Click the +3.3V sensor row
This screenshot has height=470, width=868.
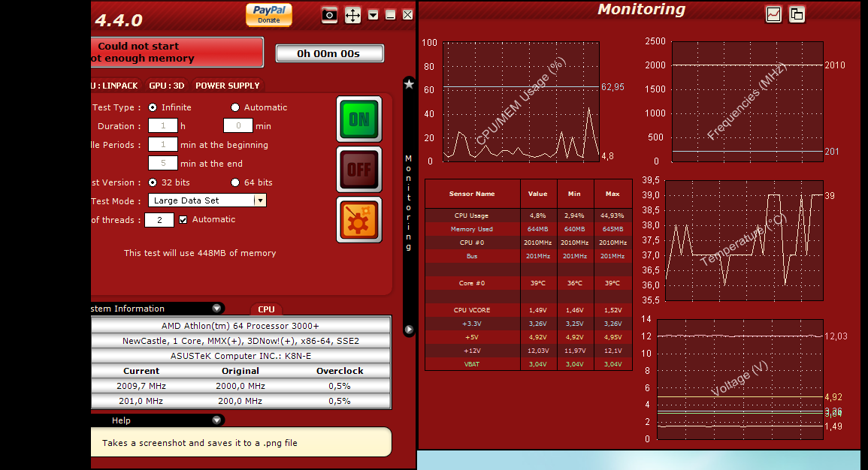pos(528,324)
